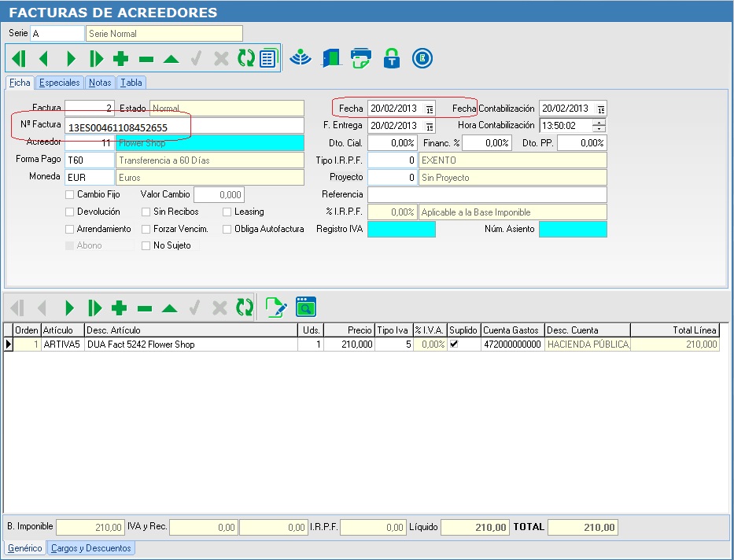
Task: Open the Cargos y Descuentos tab
Action: (91, 548)
